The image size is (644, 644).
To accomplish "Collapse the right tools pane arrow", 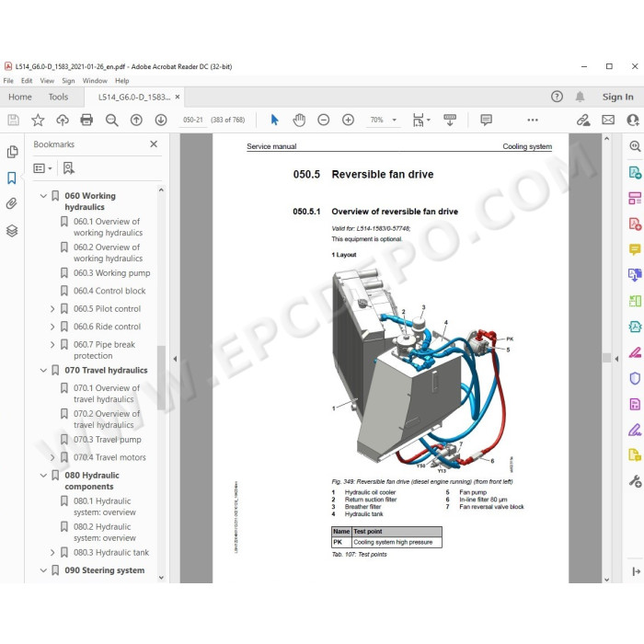I will [x=616, y=359].
